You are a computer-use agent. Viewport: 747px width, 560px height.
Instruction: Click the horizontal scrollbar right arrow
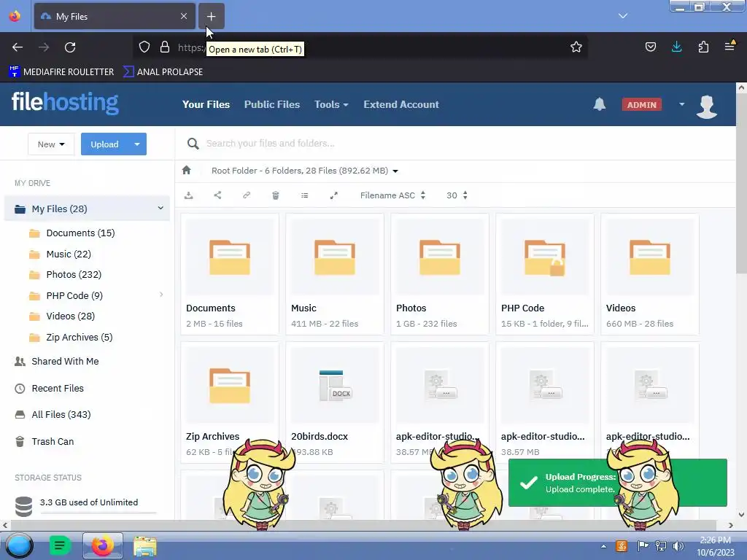point(731,525)
